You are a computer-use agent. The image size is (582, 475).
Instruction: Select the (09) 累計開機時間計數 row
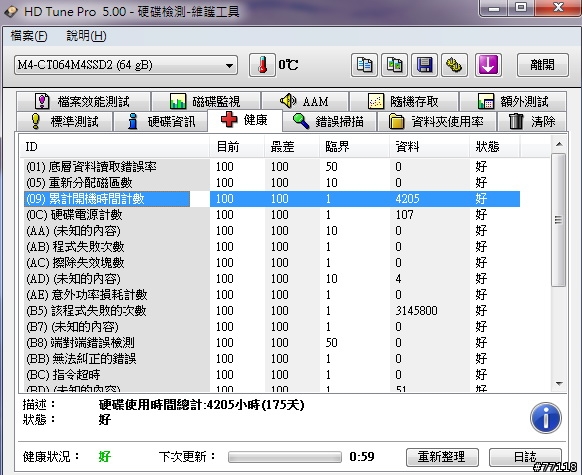272,199
